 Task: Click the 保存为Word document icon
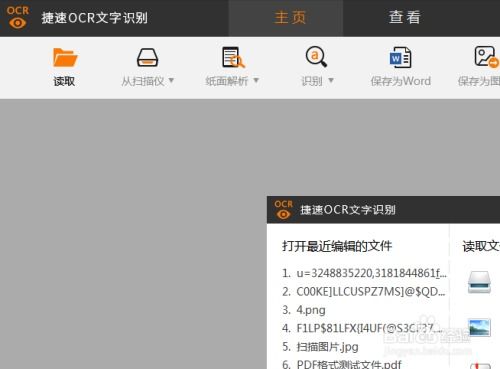400,57
